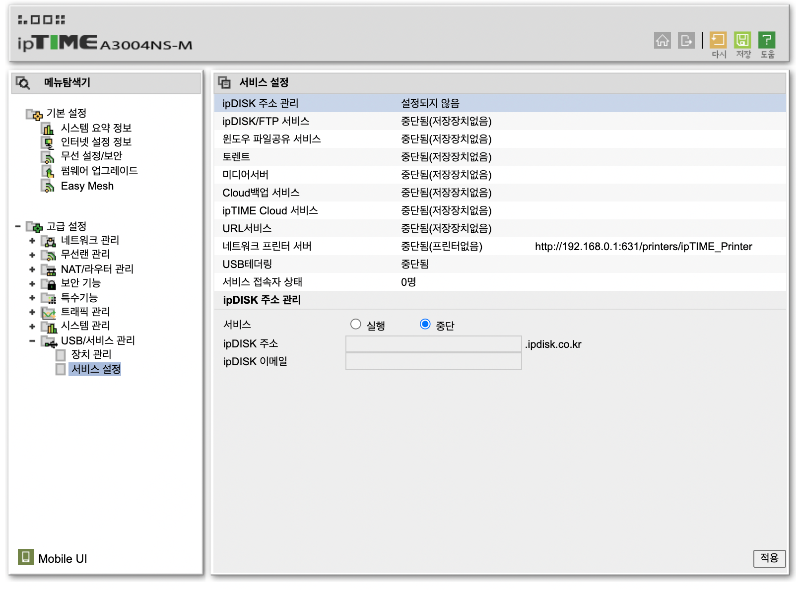
Task: Open Easy Mesh menu item
Action: pyautogui.click(x=87, y=186)
